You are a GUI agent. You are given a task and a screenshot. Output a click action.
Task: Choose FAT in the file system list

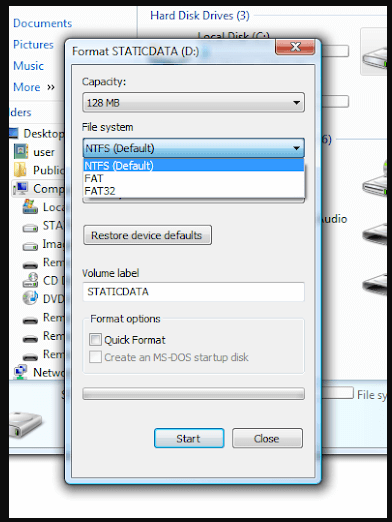pyautogui.click(x=193, y=178)
